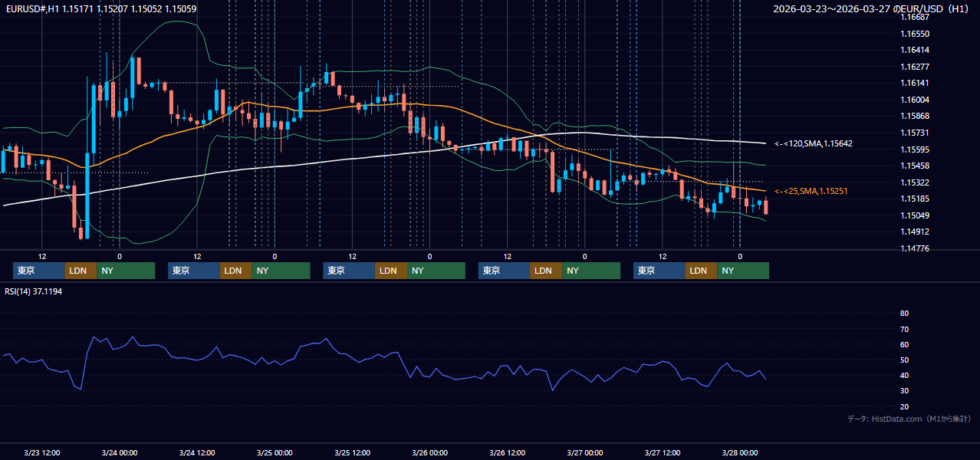This screenshot has height=460, width=980.
Task: Click the RSI scale value 40
Action: point(904,376)
